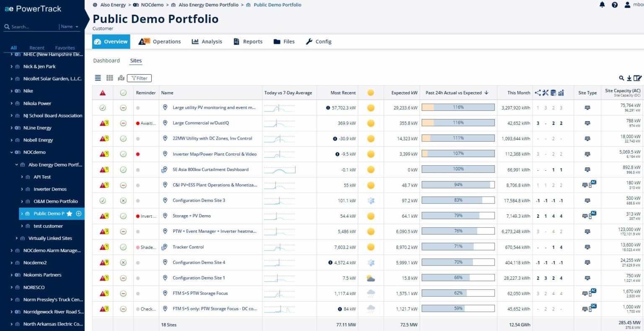644x331 pixels.
Task: Open the edit columns tool
Action: tap(638, 78)
